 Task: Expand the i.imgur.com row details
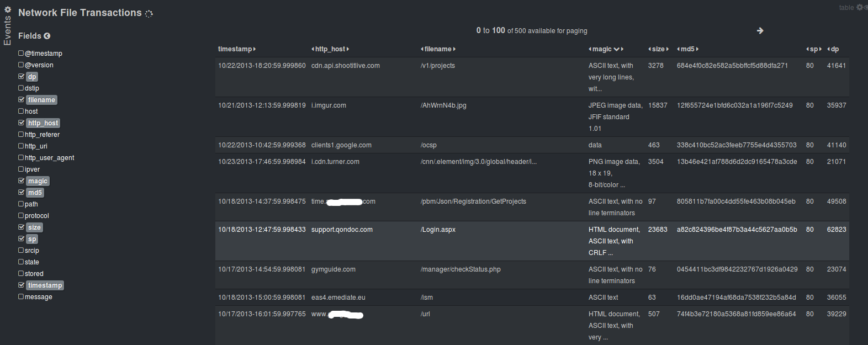click(329, 105)
